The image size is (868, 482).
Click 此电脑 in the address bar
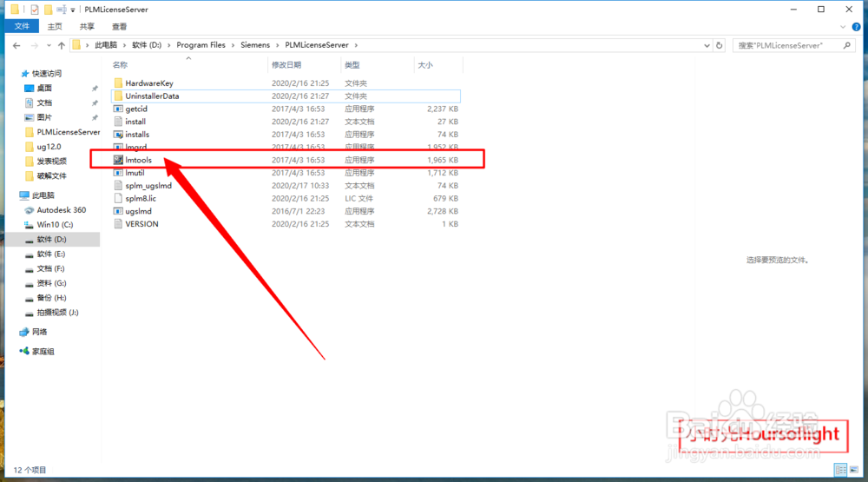[106, 45]
